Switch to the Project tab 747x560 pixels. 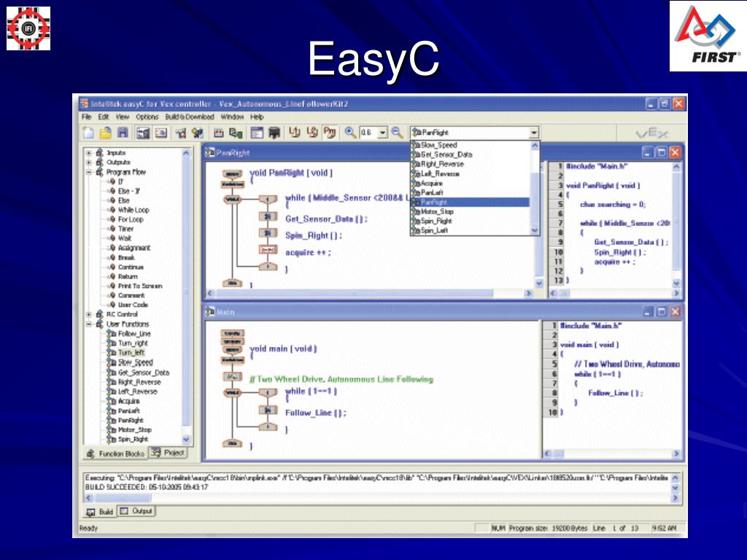point(169,453)
